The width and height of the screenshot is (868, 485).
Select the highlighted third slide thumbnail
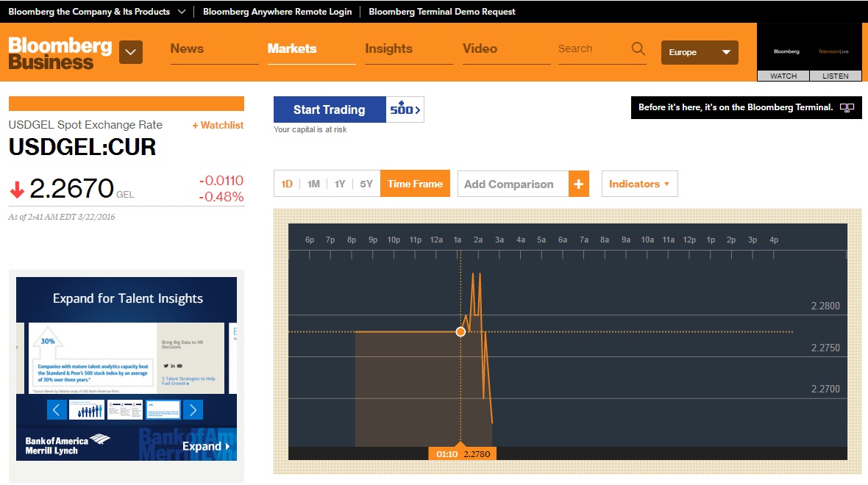click(163, 410)
